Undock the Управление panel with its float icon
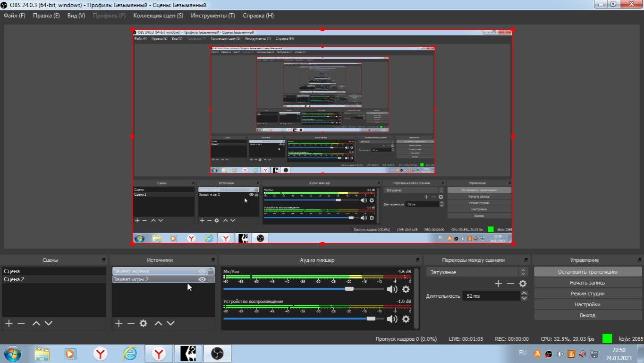This screenshot has width=644, height=363. click(x=639, y=260)
